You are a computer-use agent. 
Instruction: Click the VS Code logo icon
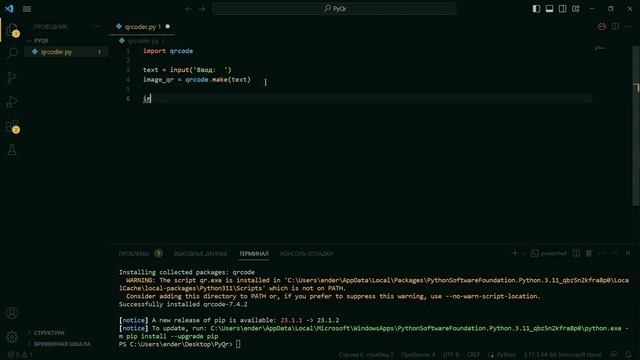(x=9, y=9)
